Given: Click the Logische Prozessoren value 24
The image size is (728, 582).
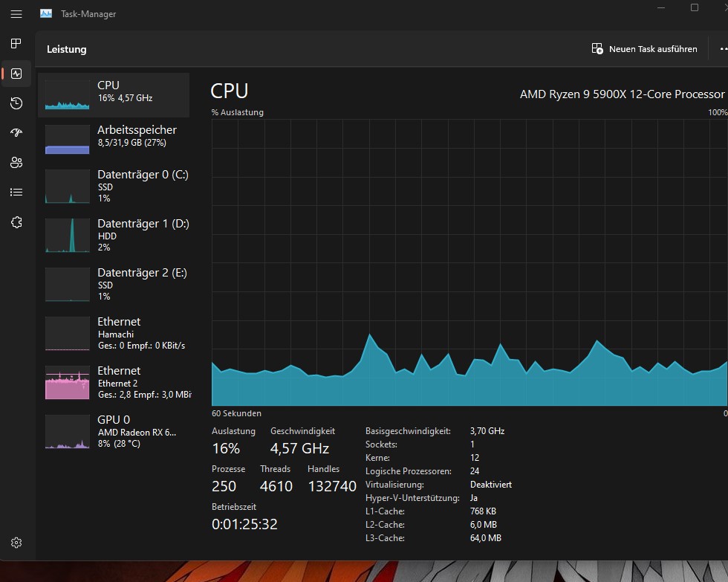Looking at the screenshot, I should [x=475, y=471].
